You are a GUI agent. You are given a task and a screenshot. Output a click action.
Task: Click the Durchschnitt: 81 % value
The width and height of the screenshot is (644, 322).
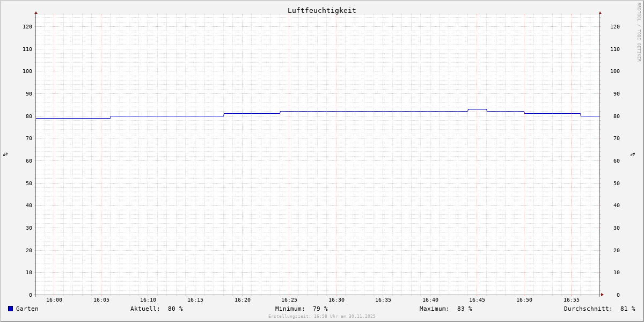(x=599, y=309)
